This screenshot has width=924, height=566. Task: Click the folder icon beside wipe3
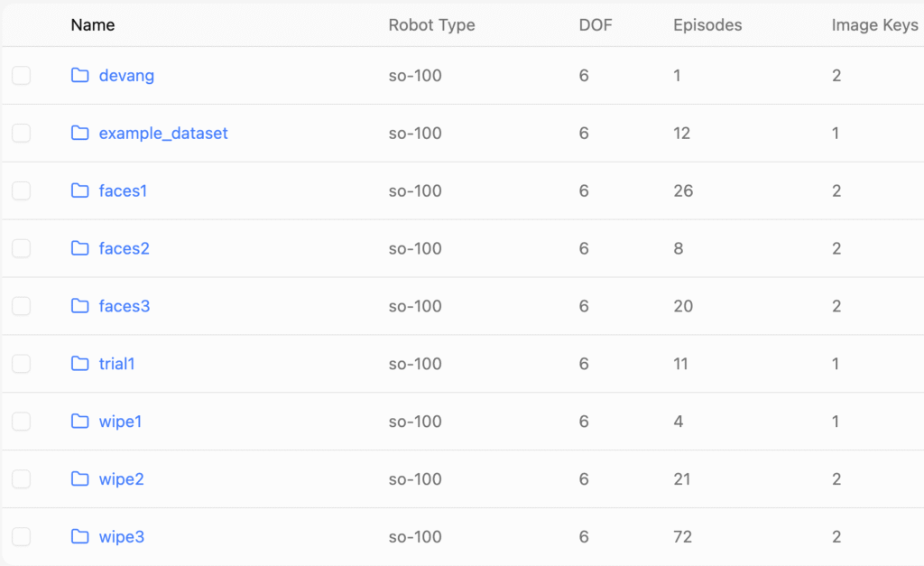[80, 537]
